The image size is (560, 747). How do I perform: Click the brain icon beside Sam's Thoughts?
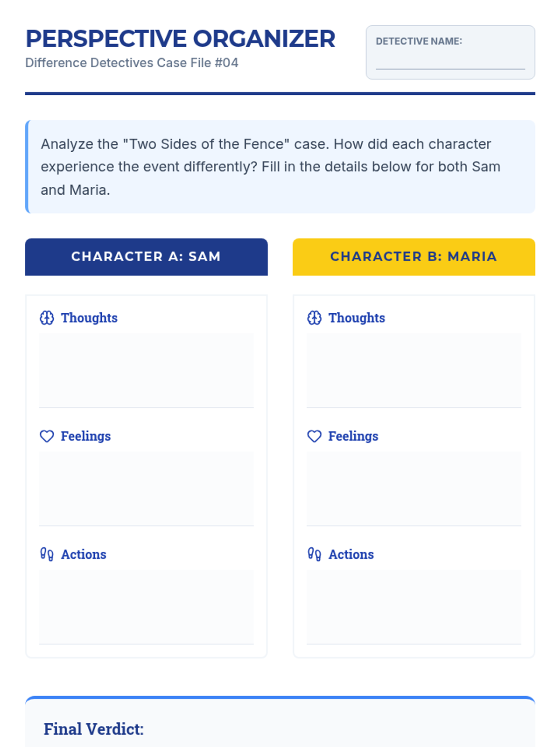tap(47, 318)
